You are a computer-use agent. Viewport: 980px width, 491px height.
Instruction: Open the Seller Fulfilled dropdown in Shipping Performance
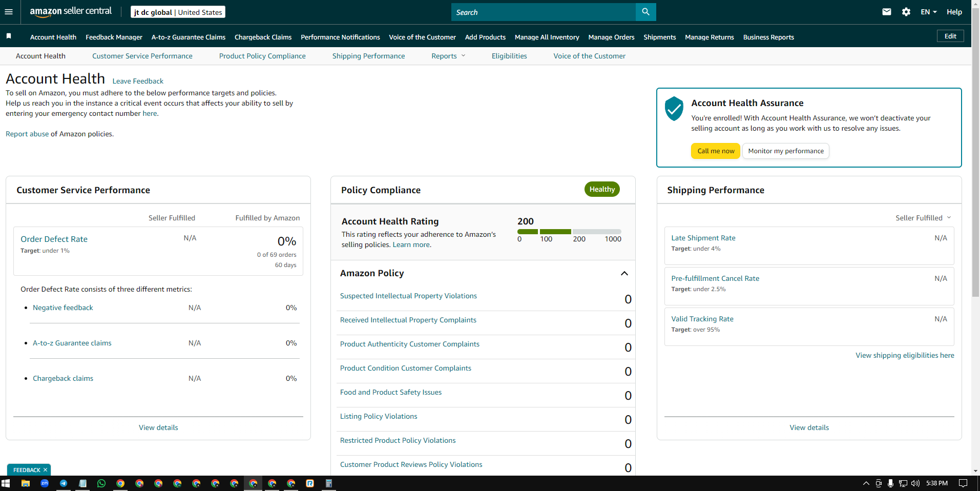click(923, 218)
